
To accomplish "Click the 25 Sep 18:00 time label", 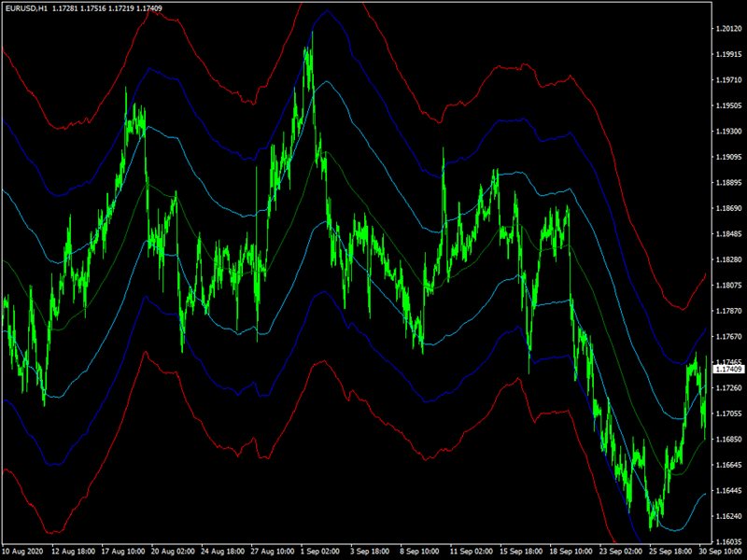I will click(669, 552).
